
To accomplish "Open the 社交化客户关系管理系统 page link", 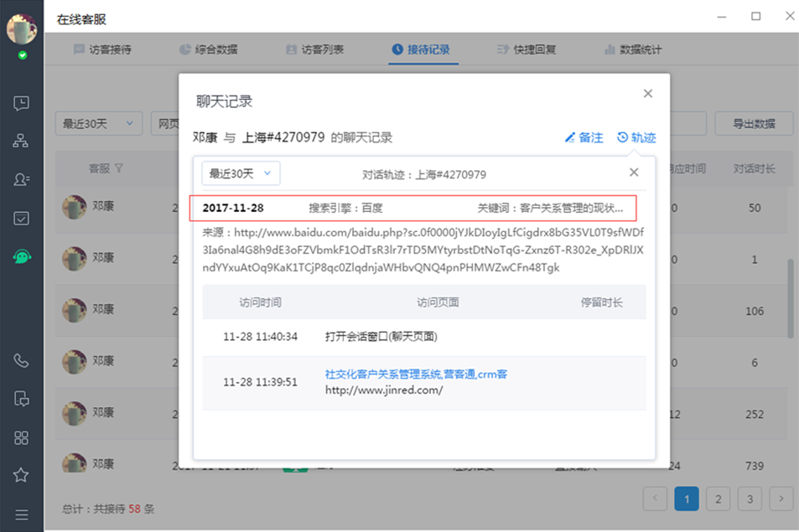I will 416,374.
